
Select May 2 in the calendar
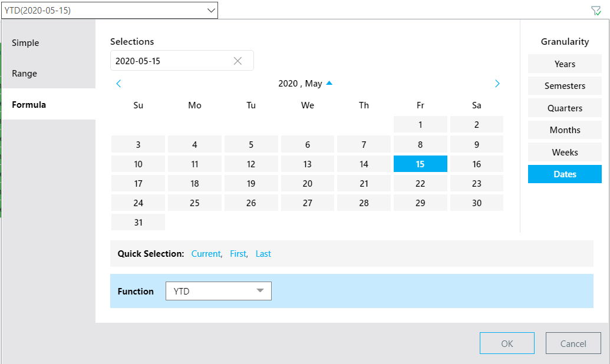click(x=477, y=124)
